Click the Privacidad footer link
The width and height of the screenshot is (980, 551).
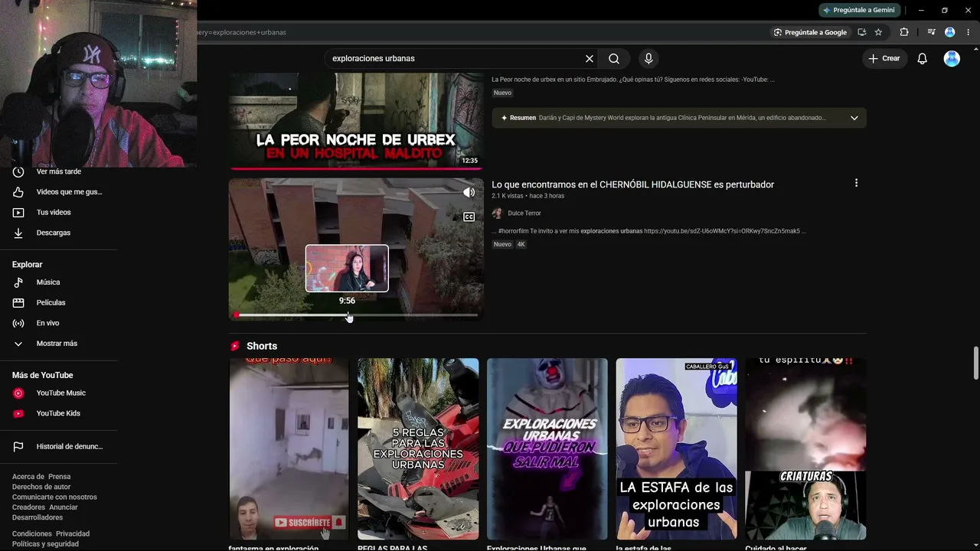73,534
